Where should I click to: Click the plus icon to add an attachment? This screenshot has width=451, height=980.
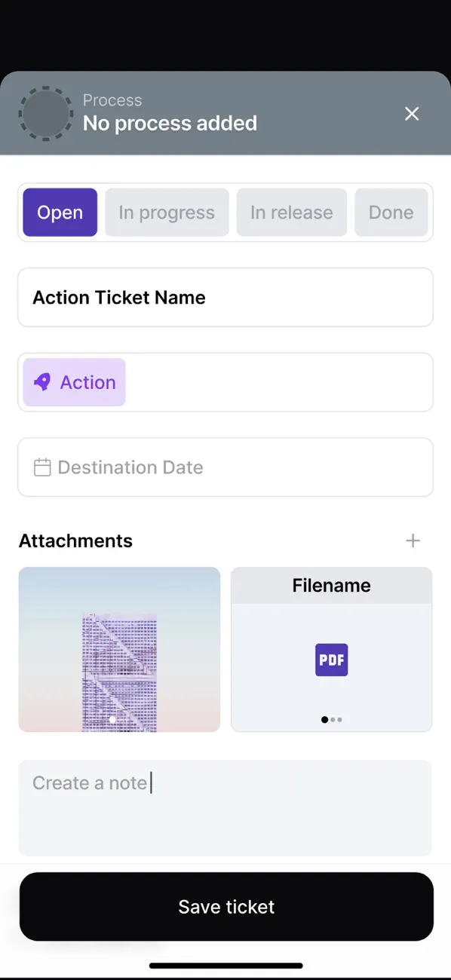coord(413,541)
